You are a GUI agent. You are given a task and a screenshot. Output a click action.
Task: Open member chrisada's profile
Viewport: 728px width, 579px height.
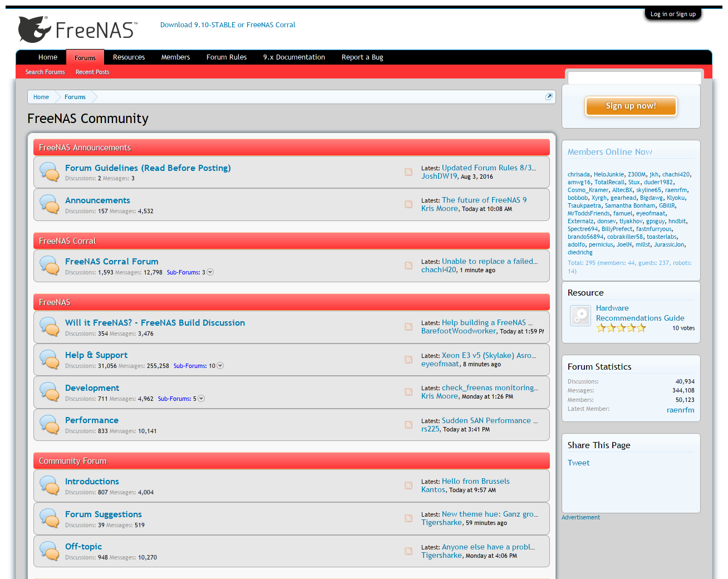579,174
